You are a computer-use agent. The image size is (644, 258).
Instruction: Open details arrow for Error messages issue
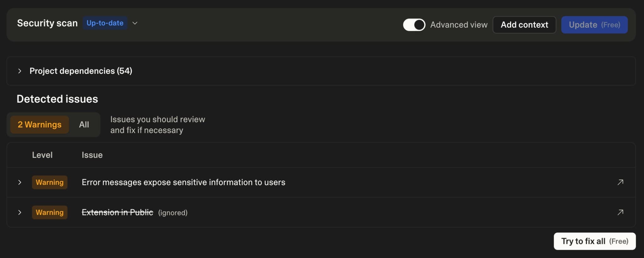point(620,182)
